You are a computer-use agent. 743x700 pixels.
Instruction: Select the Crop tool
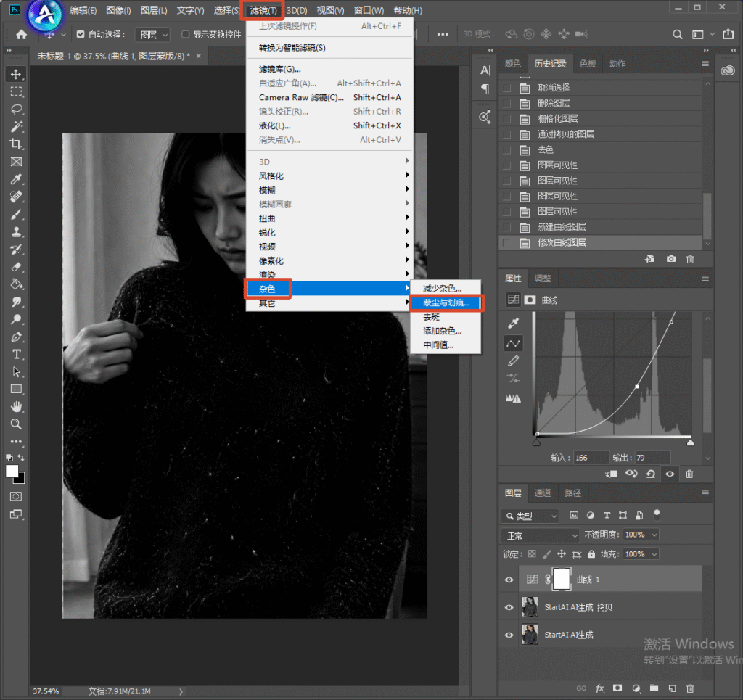pyautogui.click(x=16, y=144)
